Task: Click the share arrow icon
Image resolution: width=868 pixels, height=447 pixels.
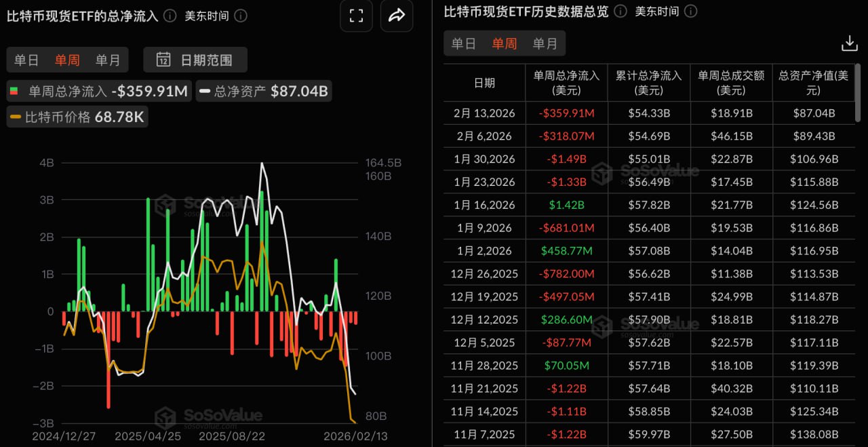Action: pos(397,16)
